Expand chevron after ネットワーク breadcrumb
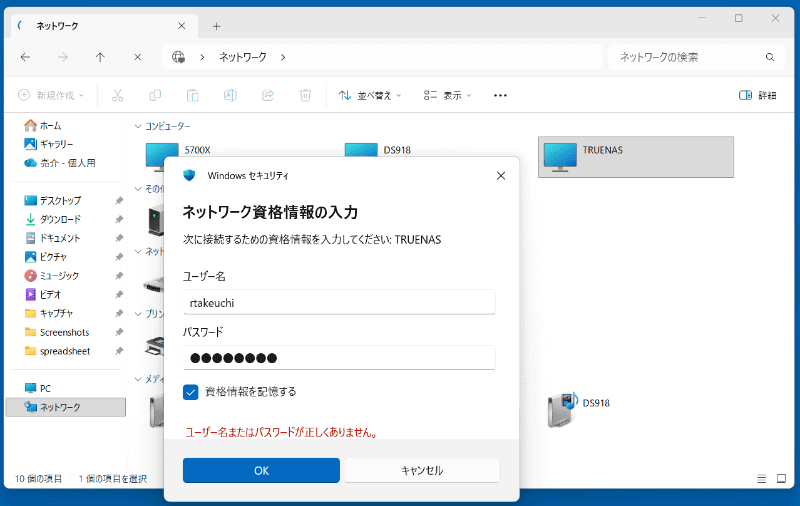800x506 pixels. (283, 57)
